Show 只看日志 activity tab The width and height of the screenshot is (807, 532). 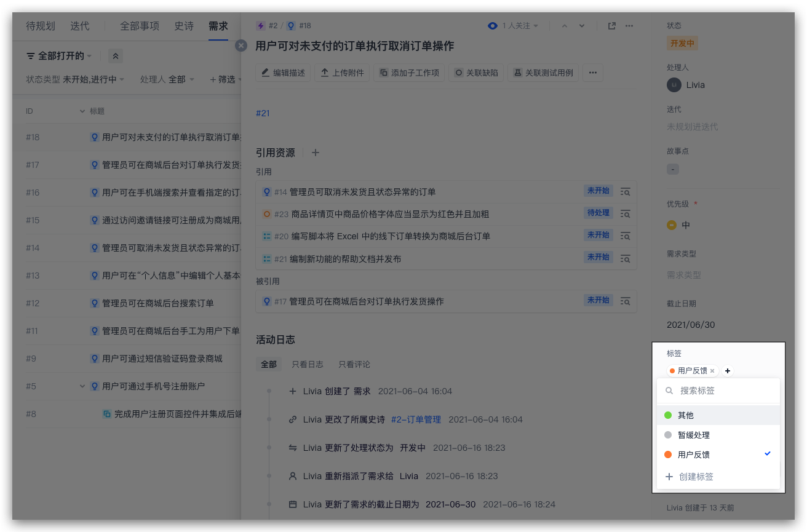pos(308,364)
